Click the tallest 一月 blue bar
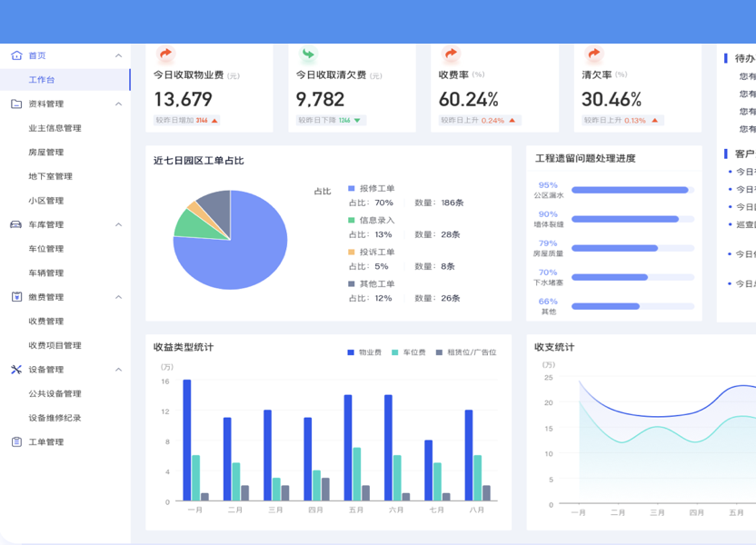 [187, 440]
